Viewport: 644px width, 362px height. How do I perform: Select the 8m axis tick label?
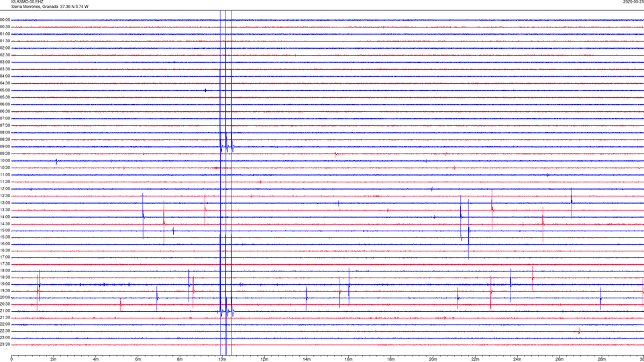[180, 359]
